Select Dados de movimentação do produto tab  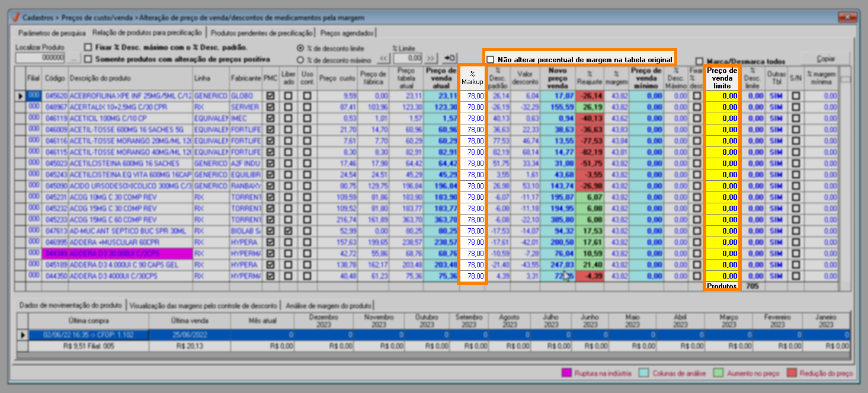[71, 305]
